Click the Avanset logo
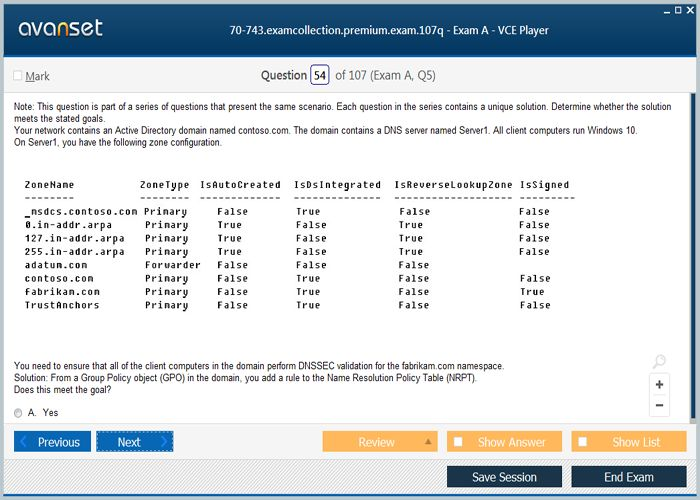The width and height of the screenshot is (700, 500). point(60,28)
